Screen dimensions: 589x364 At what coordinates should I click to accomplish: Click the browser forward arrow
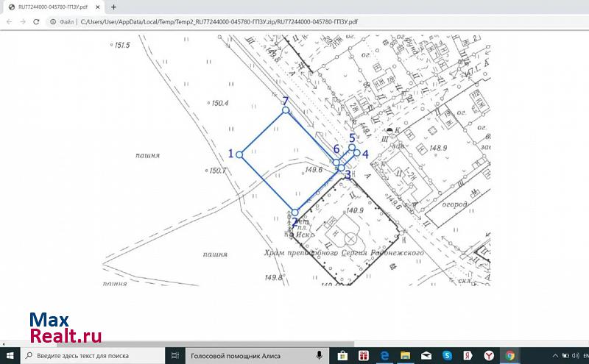click(22, 22)
